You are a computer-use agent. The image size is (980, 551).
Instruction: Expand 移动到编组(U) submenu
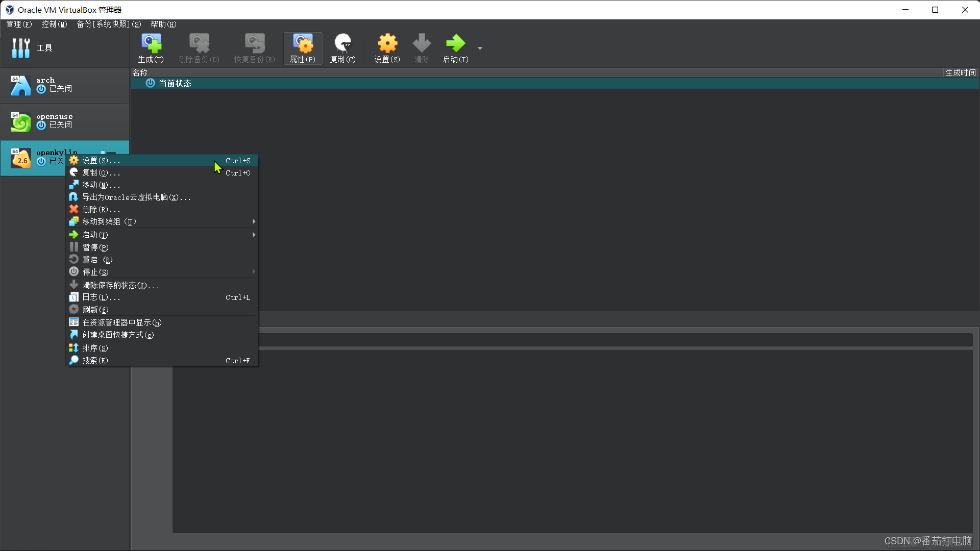(162, 222)
